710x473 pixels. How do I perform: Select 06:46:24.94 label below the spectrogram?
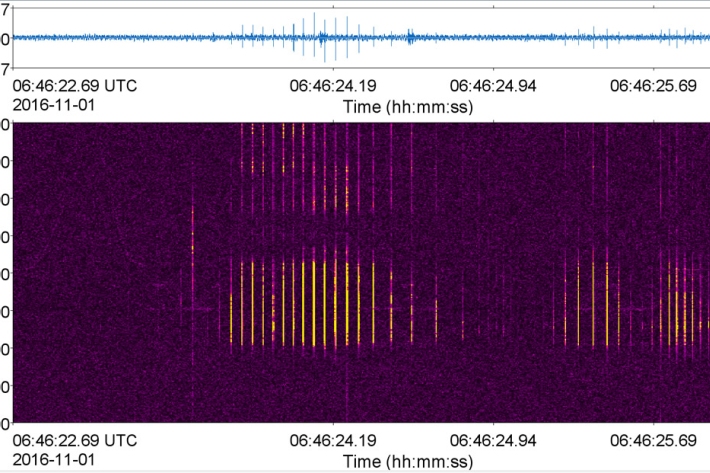[493, 440]
